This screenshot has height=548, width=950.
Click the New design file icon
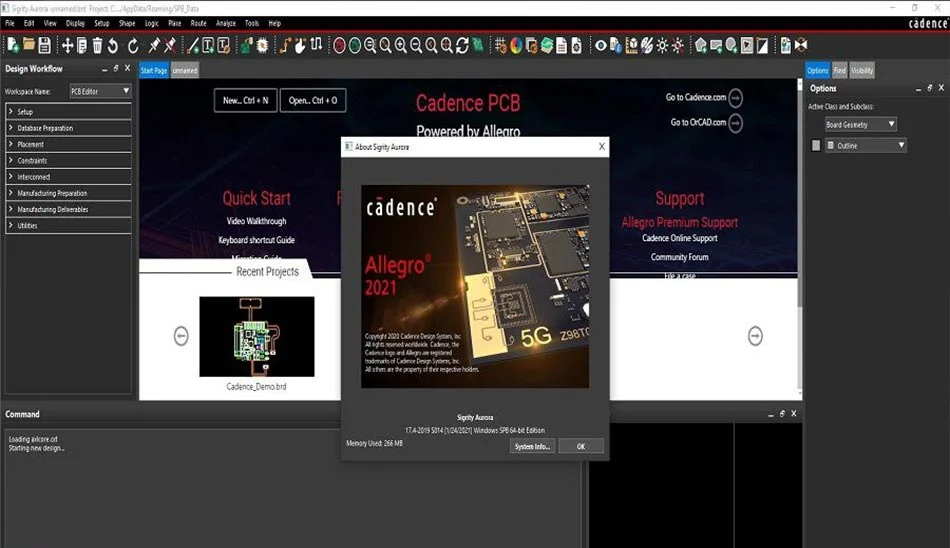(x=13, y=45)
